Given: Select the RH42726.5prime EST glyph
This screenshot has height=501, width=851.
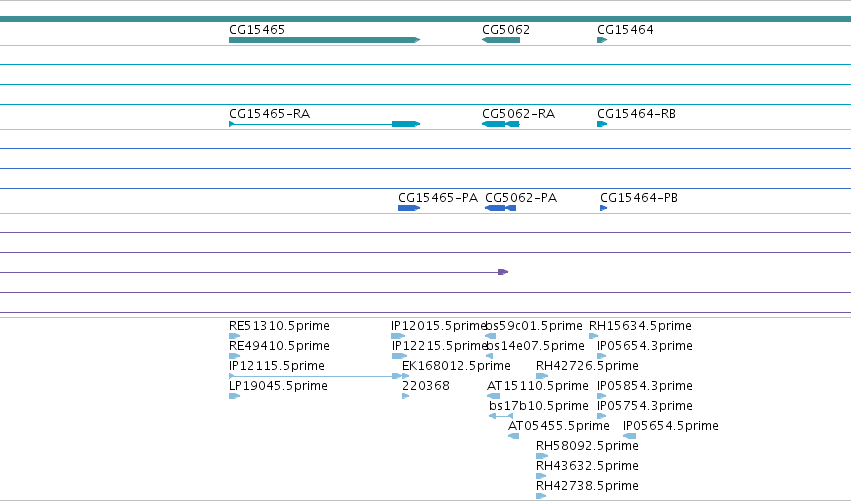Looking at the screenshot, I should point(542,376).
